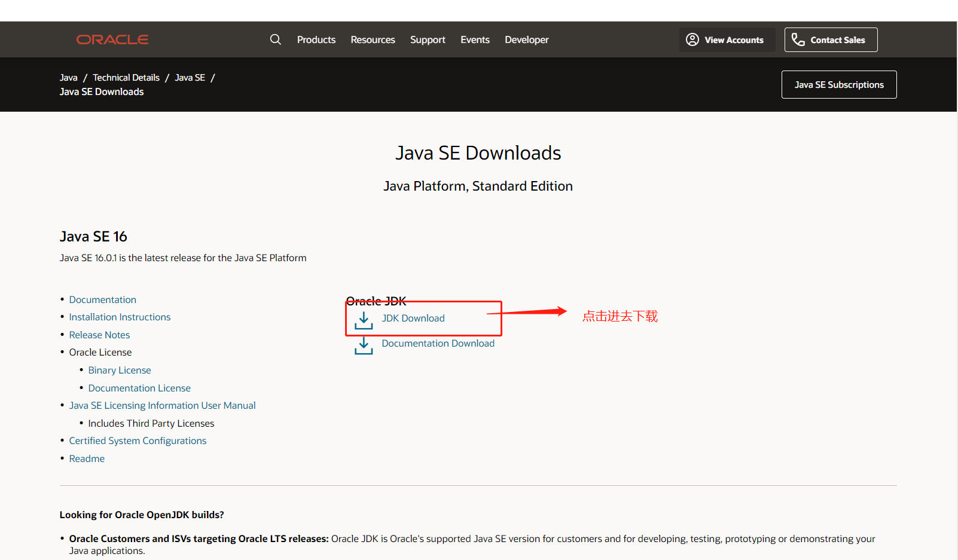Open the Readme link
Screen dimensions: 958x560
[x=87, y=458]
